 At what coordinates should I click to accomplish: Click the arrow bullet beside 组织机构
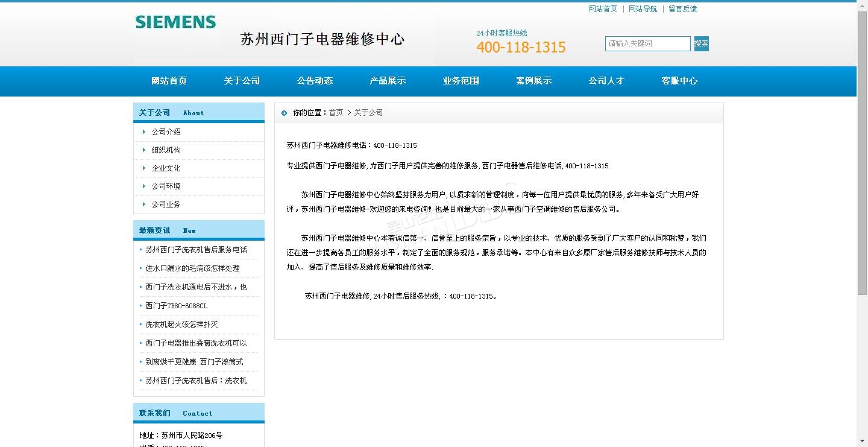(x=144, y=150)
